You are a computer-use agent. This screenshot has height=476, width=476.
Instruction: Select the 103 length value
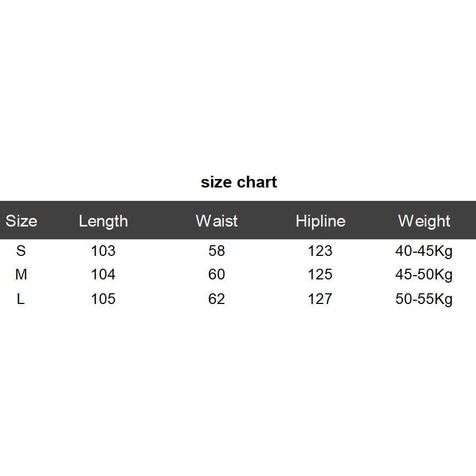pyautogui.click(x=103, y=251)
